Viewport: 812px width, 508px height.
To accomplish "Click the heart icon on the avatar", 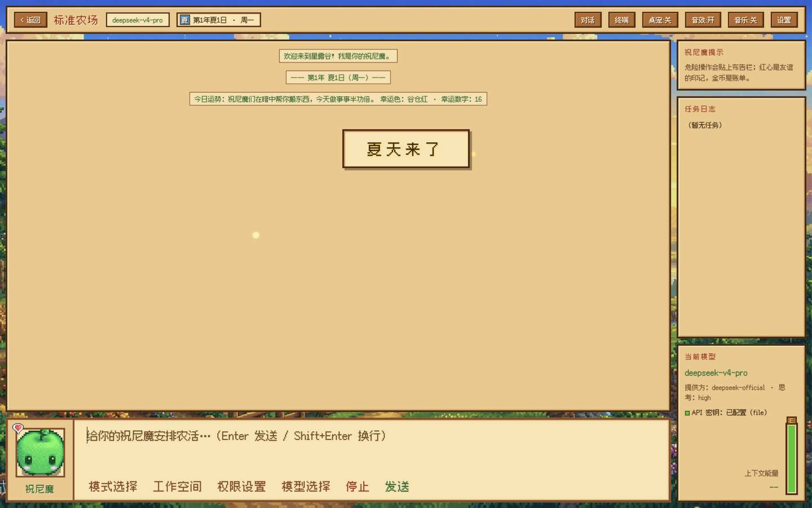I will coord(18,428).
